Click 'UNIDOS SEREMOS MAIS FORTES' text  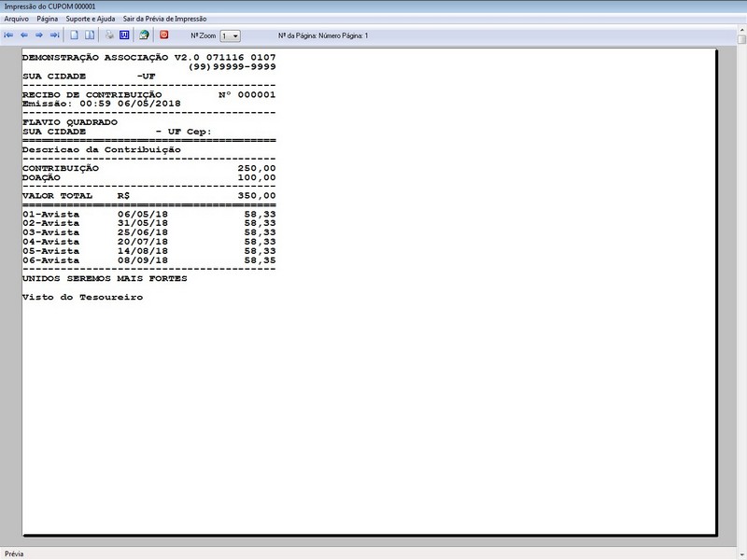(105, 278)
